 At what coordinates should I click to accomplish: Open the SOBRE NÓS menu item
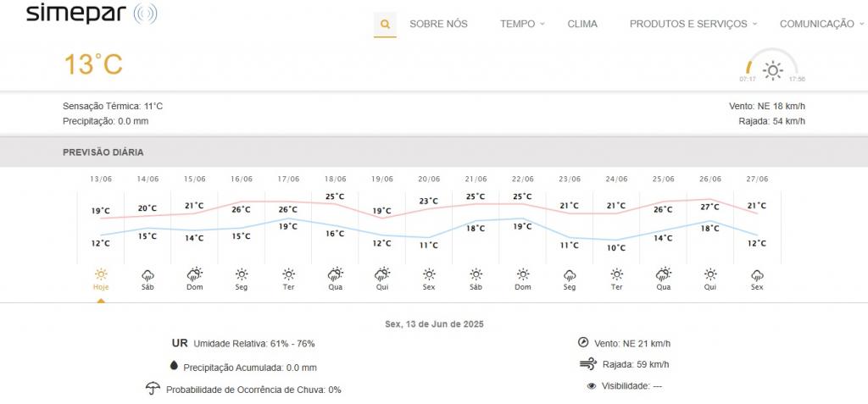438,25
